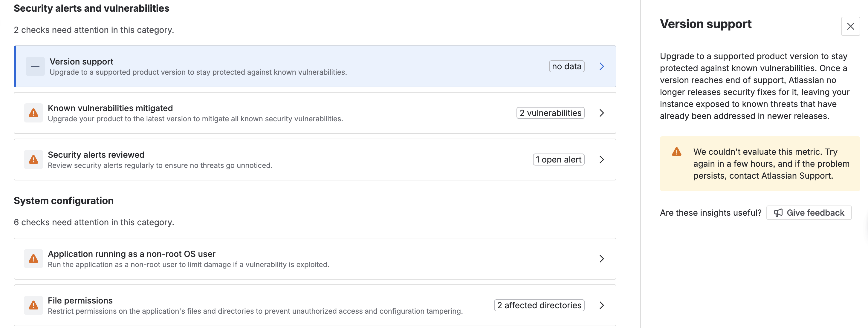Screen dimensions: 868x328
Task: Close the Version support side panel
Action: (x=850, y=26)
